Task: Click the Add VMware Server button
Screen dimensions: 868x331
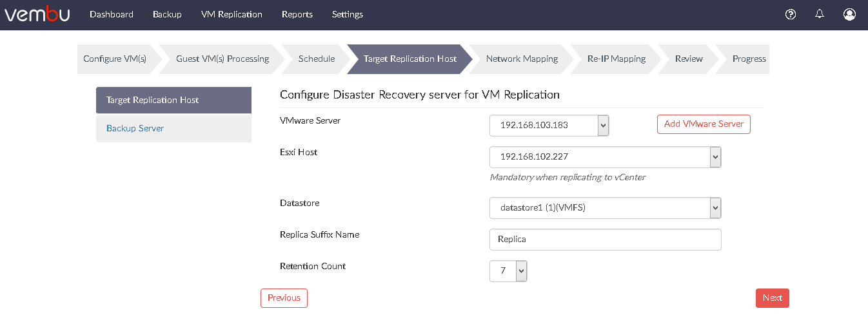Action: coord(704,124)
